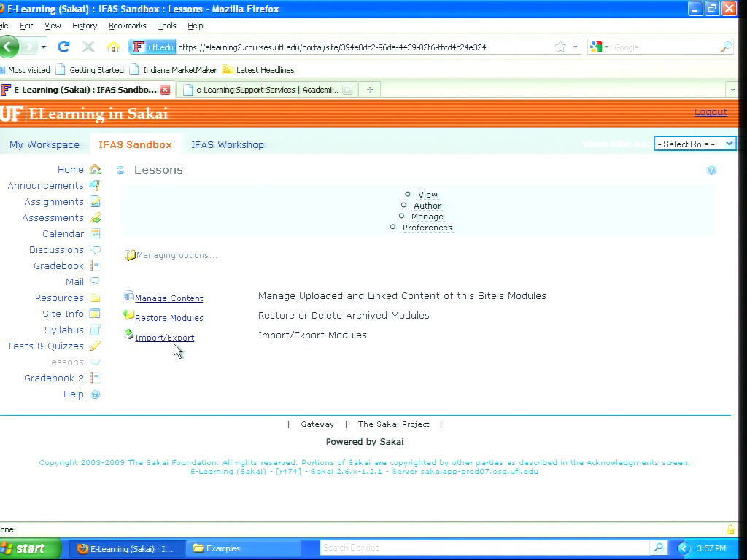Screen dimensions: 747x560
Task: Close the E-Learning (Sakai) browser tab
Action: coord(165,90)
